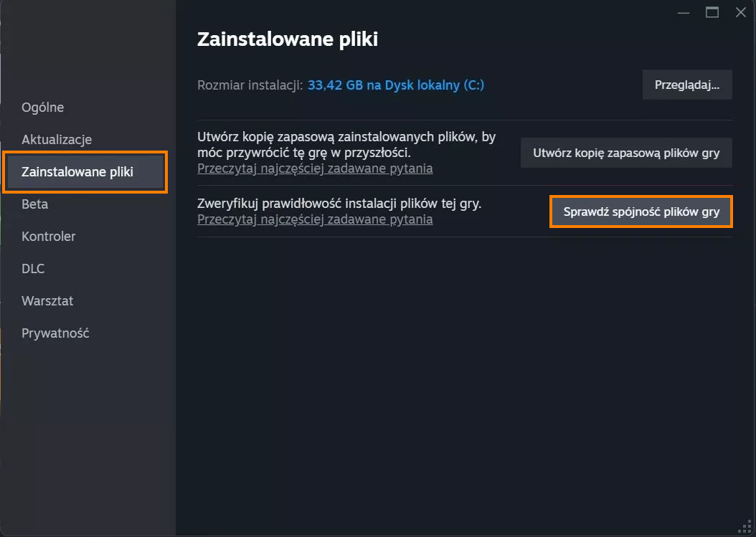Go to the Beta section
The image size is (756, 537).
pos(34,204)
